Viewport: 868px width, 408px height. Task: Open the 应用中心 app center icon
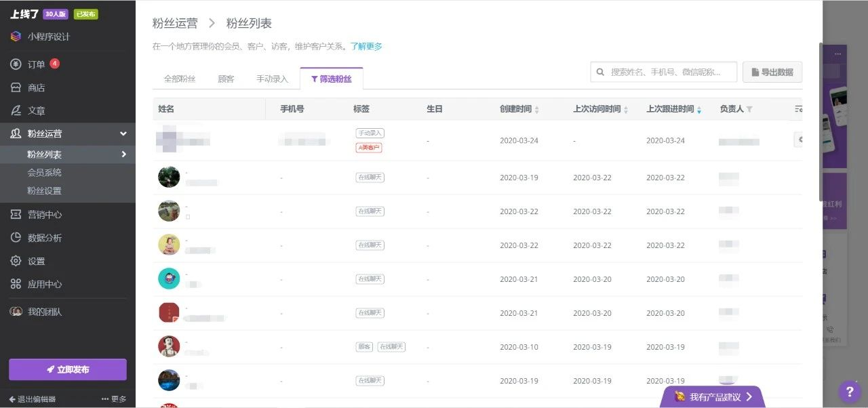click(15, 283)
